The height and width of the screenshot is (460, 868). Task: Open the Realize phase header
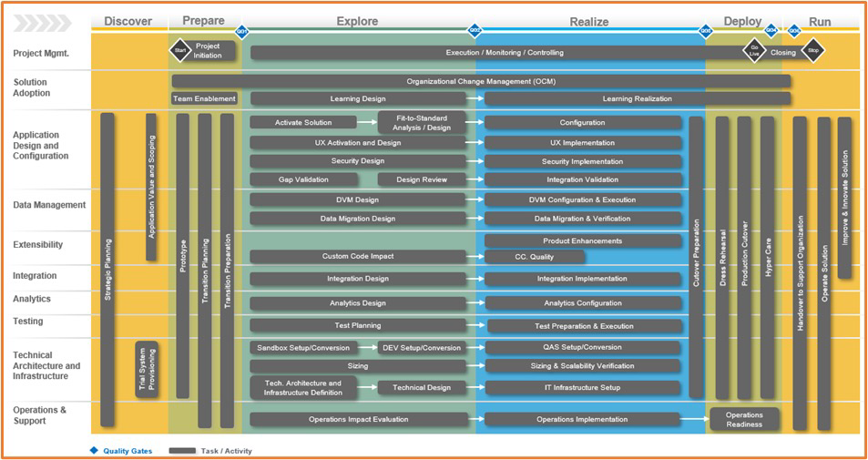click(589, 21)
